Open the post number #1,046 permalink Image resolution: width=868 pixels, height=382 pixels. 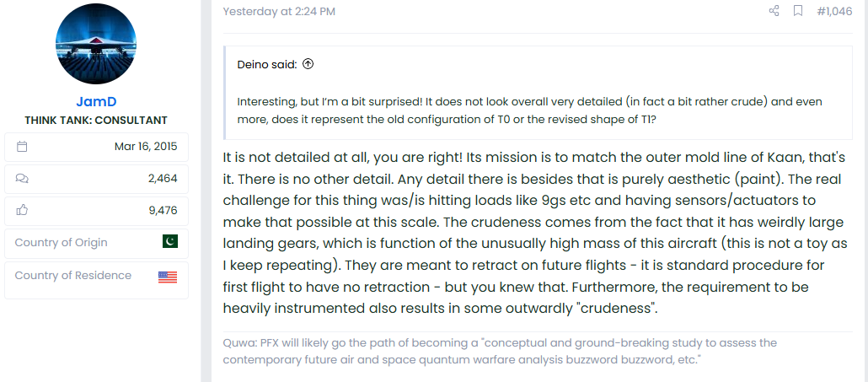(834, 11)
